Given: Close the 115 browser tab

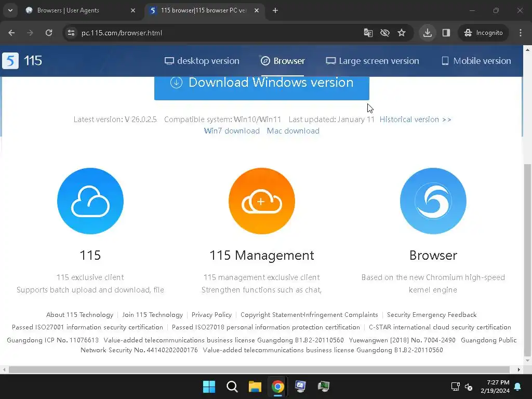Looking at the screenshot, I should click(x=257, y=10).
